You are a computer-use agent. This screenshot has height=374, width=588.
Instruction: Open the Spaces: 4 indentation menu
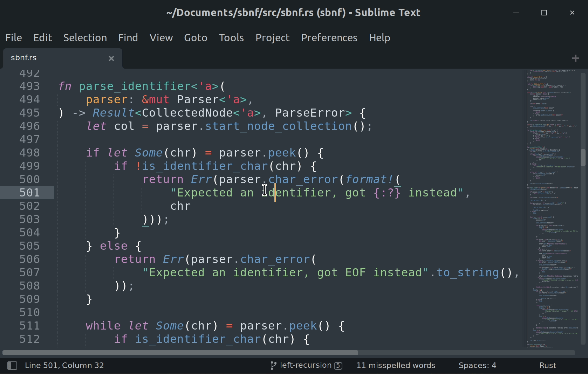[x=477, y=365]
